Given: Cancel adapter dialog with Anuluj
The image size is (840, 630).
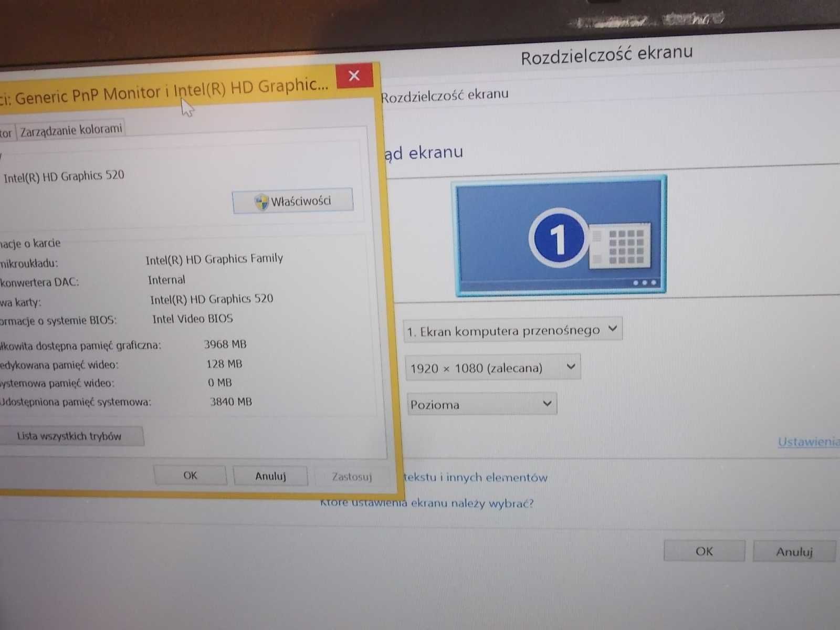Looking at the screenshot, I should tap(270, 476).
